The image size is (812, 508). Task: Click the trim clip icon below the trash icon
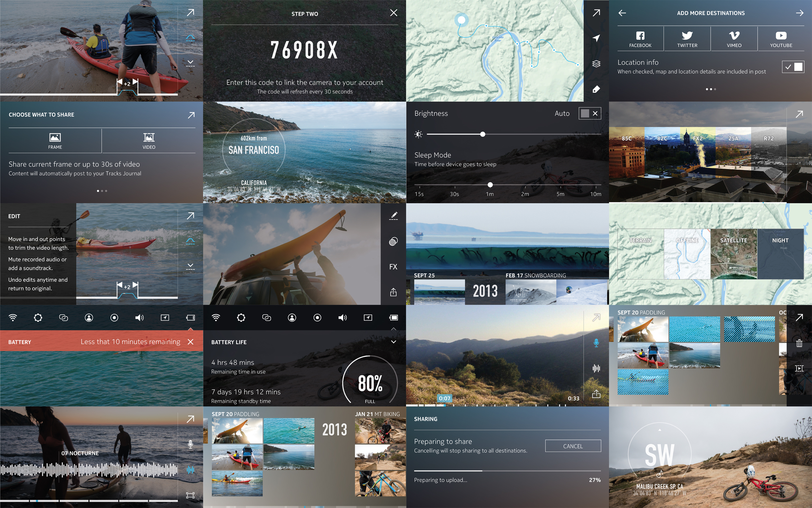click(x=799, y=368)
